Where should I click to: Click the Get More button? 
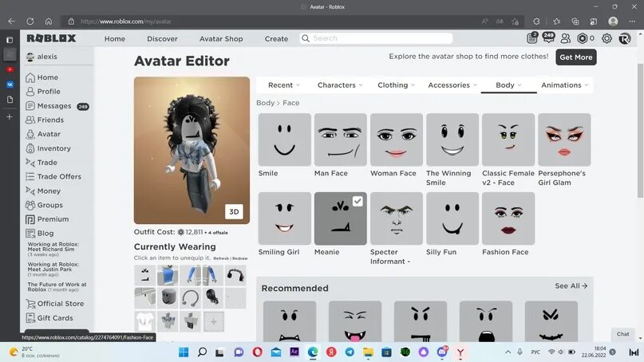[x=576, y=57]
